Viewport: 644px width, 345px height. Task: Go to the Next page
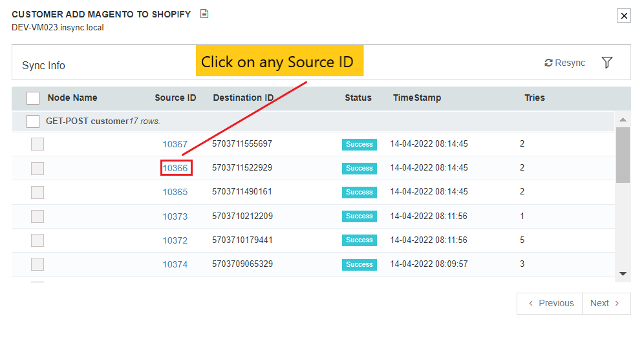(606, 303)
